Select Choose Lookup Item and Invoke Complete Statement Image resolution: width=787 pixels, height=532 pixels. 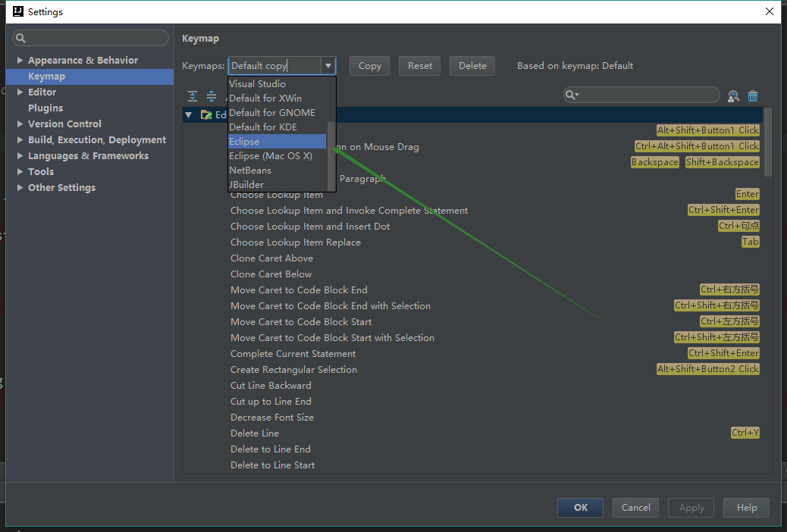[349, 210]
